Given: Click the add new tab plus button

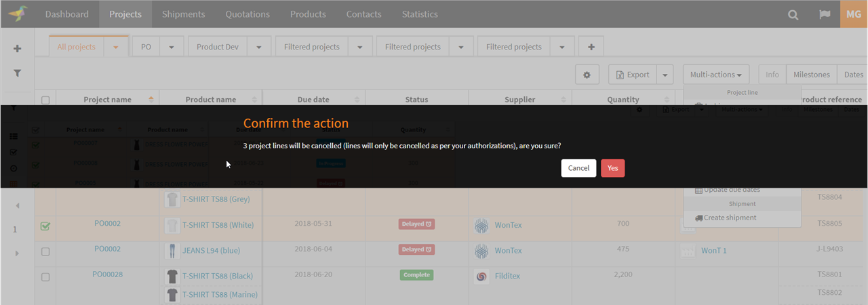Looking at the screenshot, I should point(591,47).
